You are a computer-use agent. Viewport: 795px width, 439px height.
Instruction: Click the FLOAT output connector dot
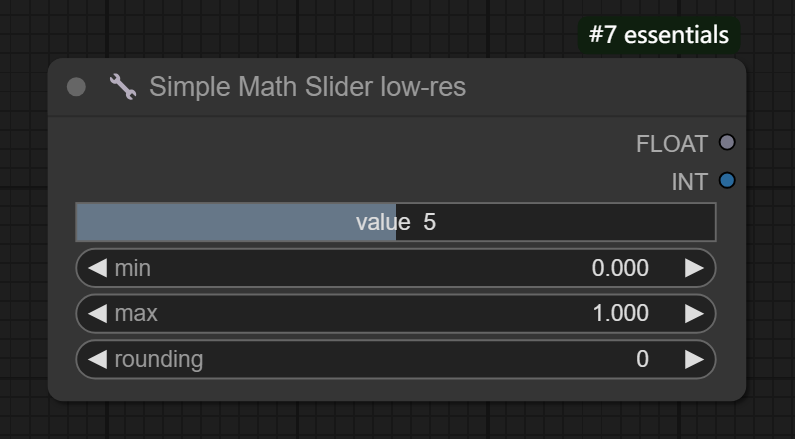[x=727, y=143]
